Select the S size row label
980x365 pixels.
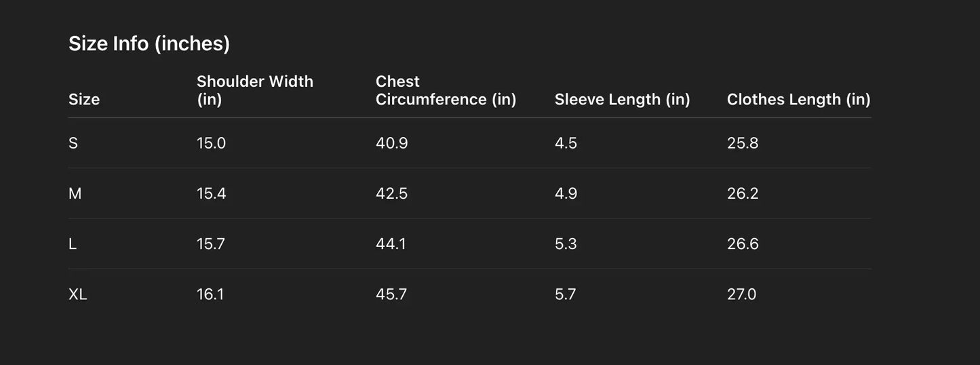click(73, 143)
